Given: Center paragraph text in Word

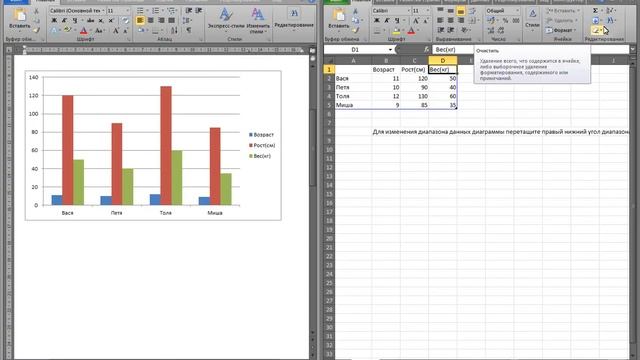Looking at the screenshot, I should coord(151,20).
